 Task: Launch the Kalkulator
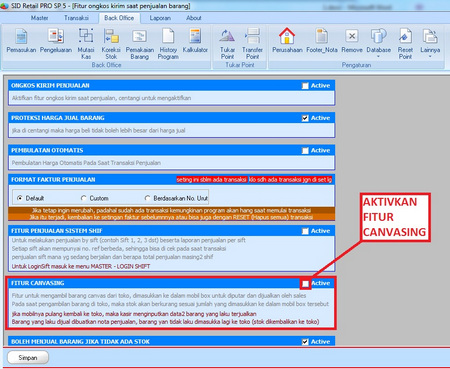click(x=195, y=40)
